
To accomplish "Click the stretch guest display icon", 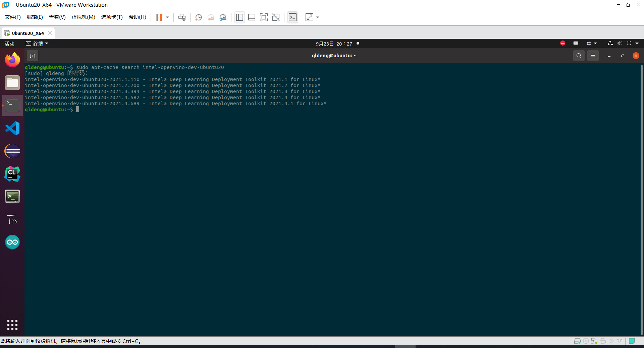I will coord(309,17).
